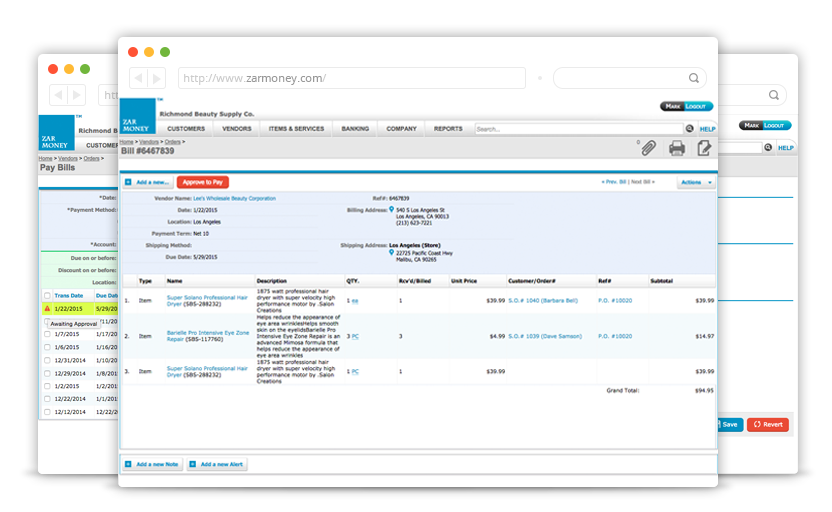832x512 pixels.
Task: Click the search magnifier beside the Search field
Action: tap(689, 128)
